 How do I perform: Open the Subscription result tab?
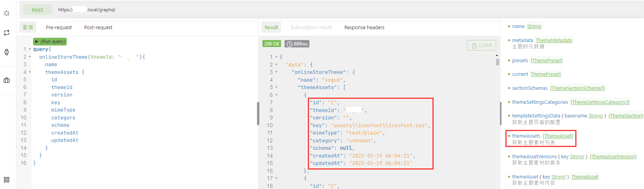pos(311,28)
